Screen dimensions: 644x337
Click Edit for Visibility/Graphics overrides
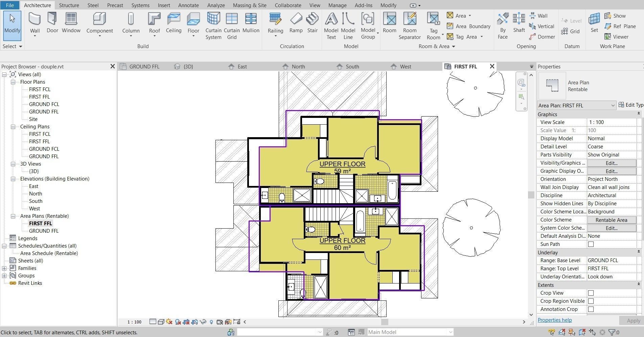click(612, 163)
